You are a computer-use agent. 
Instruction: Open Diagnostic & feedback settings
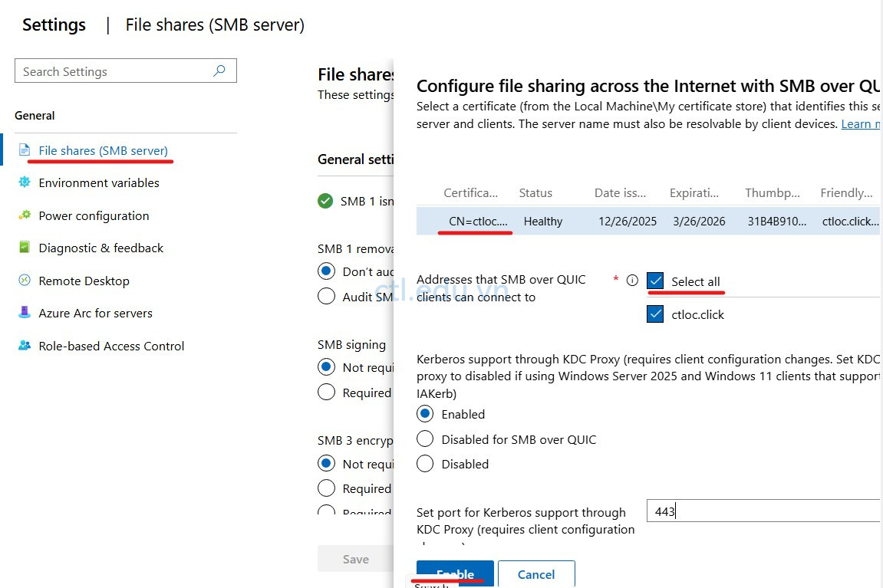point(100,248)
